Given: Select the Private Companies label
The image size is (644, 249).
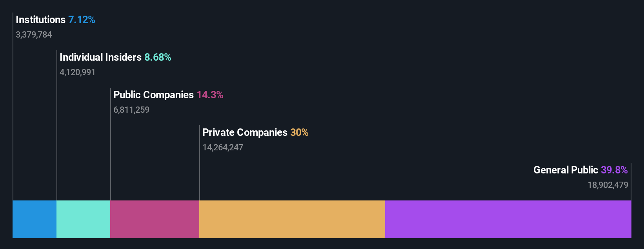Looking at the screenshot, I should coord(245,132).
